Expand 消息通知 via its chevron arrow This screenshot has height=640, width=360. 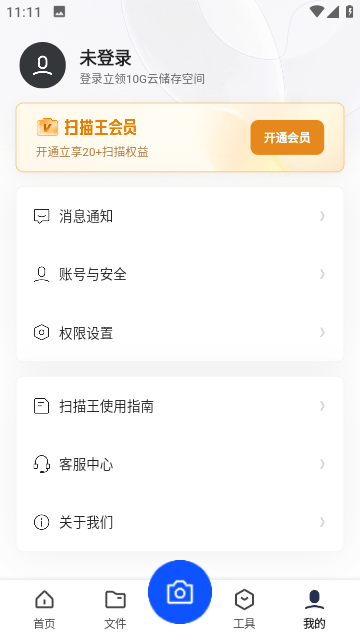tap(322, 216)
